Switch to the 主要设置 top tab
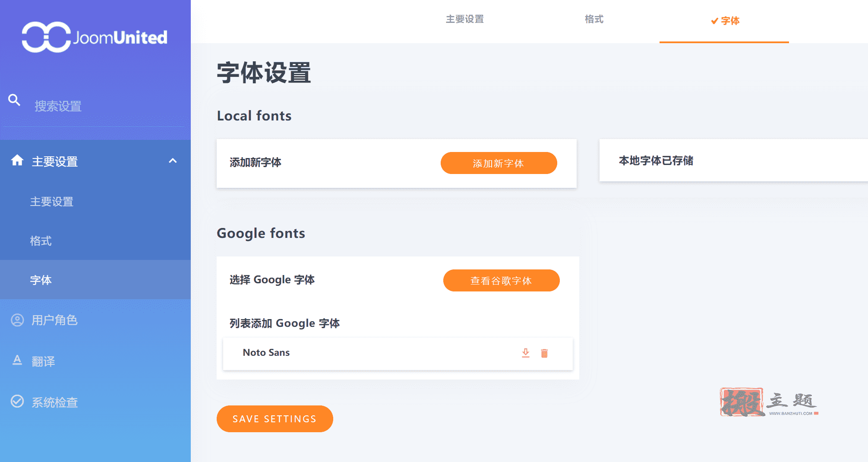 (465, 19)
